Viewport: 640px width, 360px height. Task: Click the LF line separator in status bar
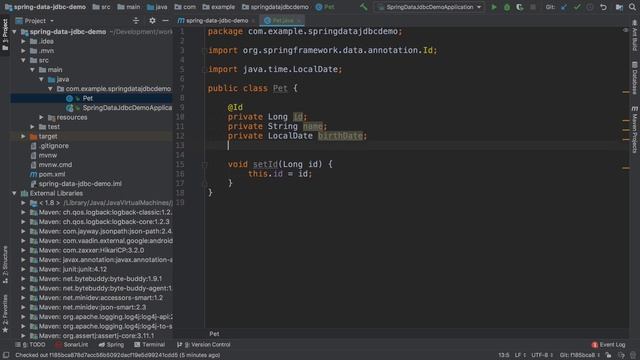[520, 356]
